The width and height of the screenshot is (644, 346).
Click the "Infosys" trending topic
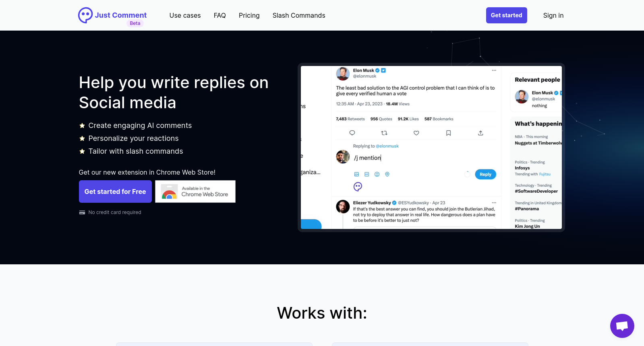[x=522, y=168]
